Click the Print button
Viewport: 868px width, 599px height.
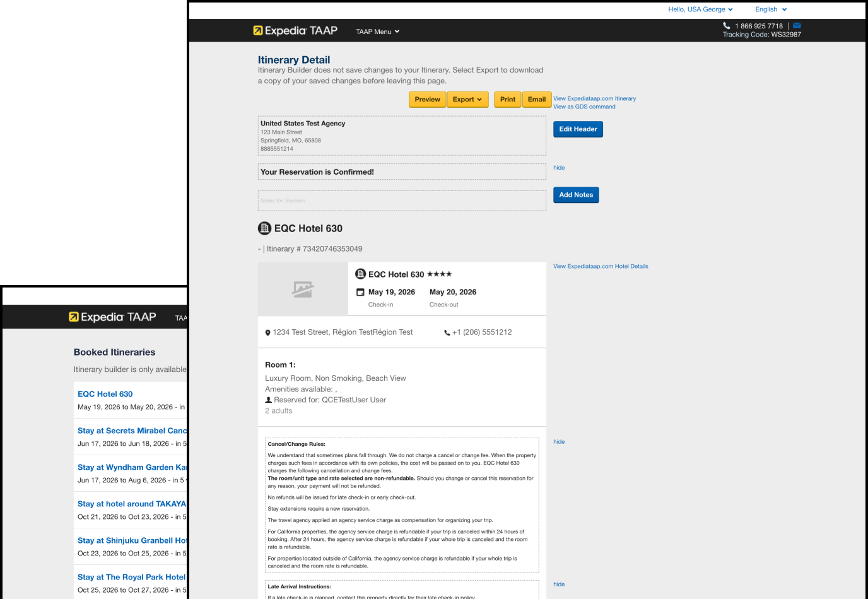coord(508,100)
